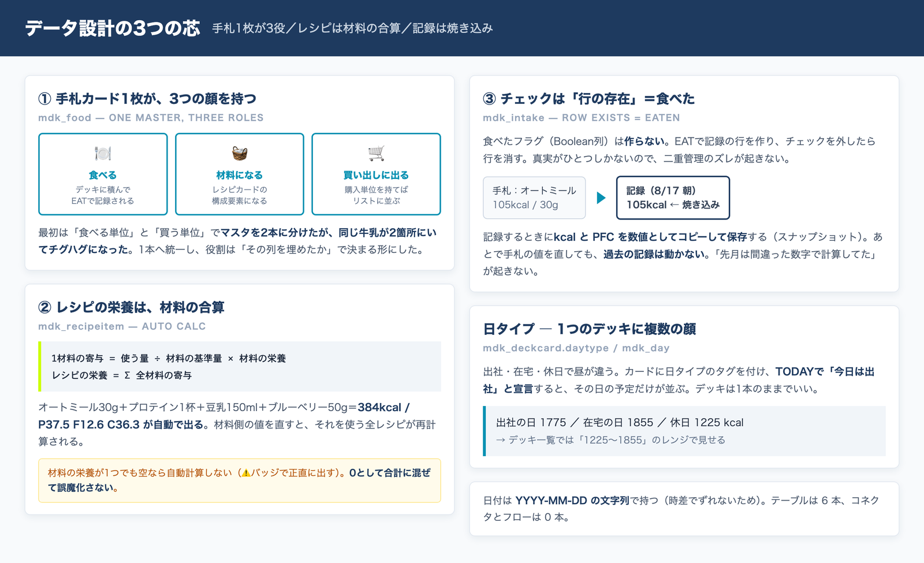This screenshot has height=563, width=924.
Task: Click the yellow warning note about 自動計算しない
Action: tap(240, 480)
